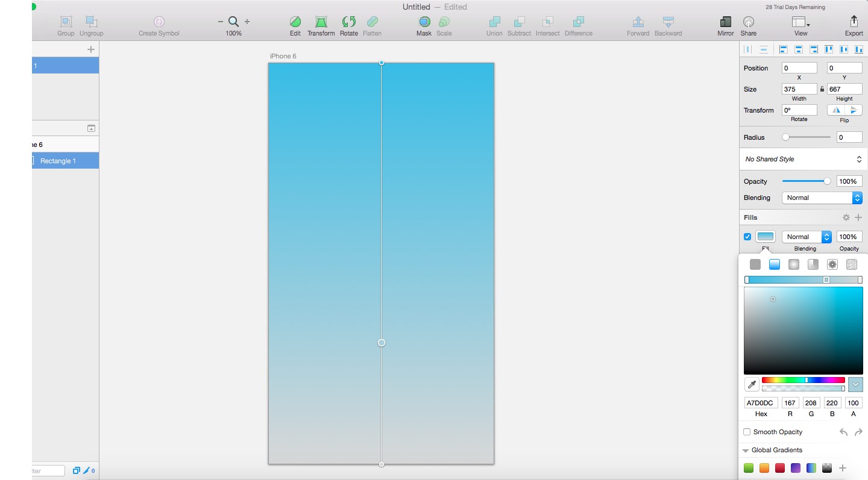Zoom in with the plus button
868x480 pixels.
[x=247, y=22]
